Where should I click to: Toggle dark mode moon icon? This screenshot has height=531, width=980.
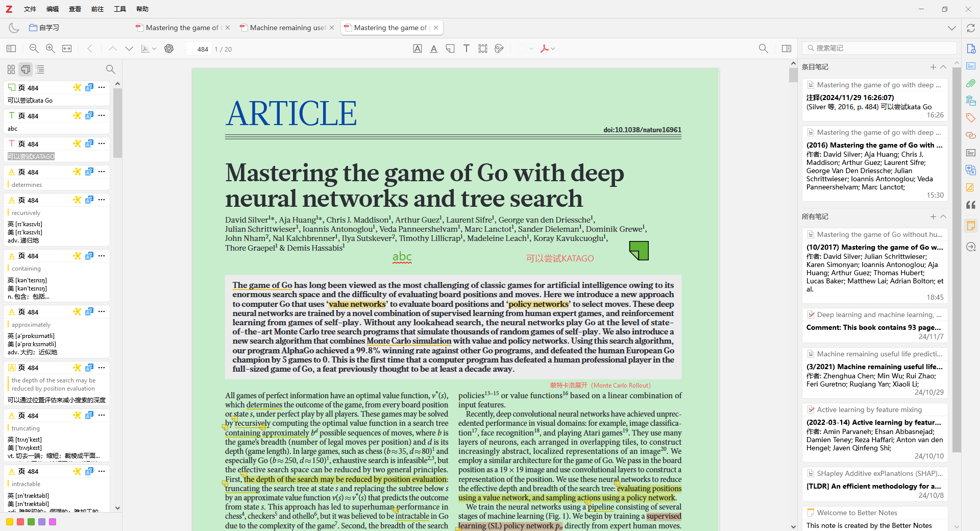[14, 28]
